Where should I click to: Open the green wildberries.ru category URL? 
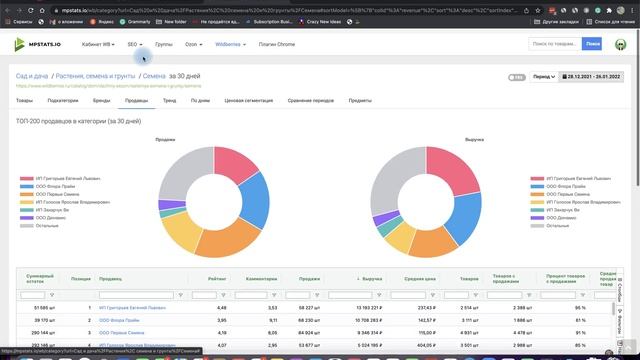pos(109,86)
